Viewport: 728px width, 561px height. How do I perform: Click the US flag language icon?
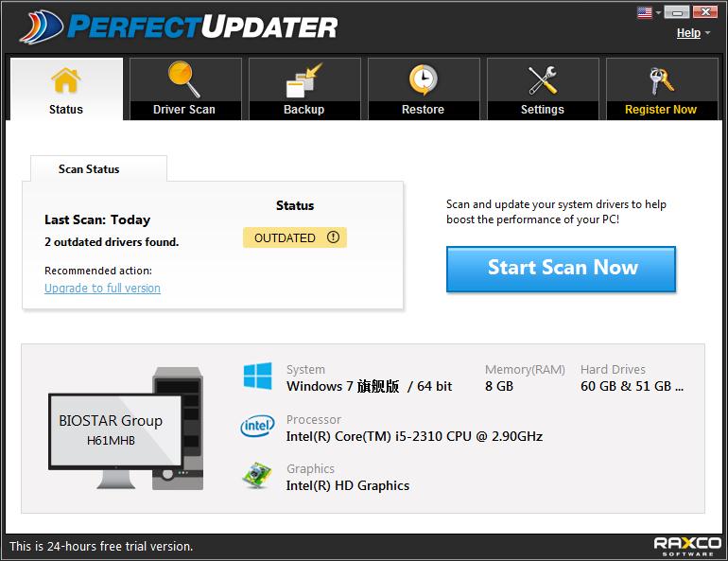(645, 12)
